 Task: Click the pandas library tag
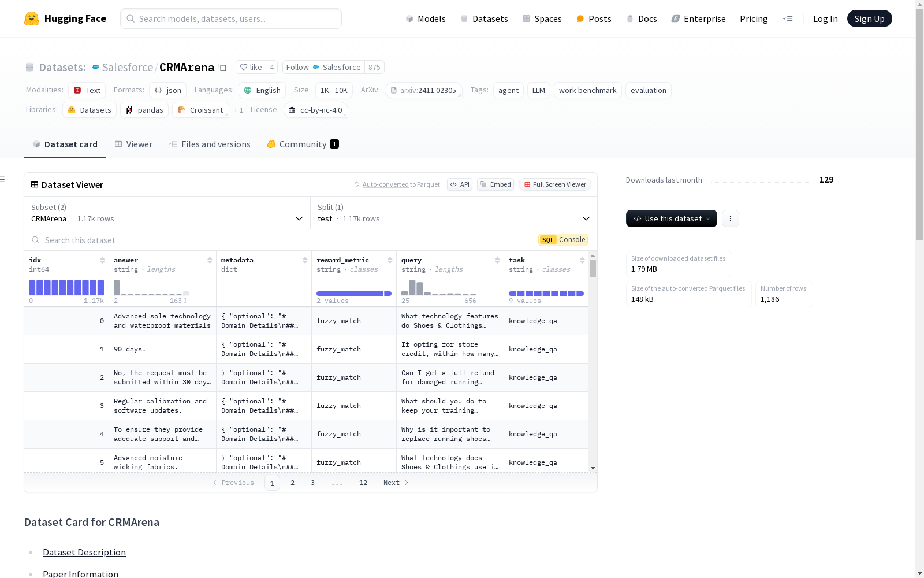(x=144, y=110)
